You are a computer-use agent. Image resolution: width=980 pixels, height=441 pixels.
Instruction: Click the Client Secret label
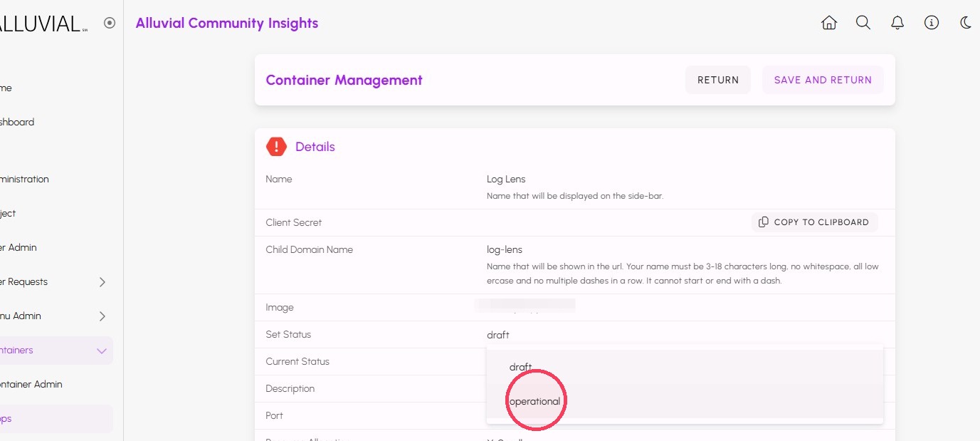click(x=293, y=222)
